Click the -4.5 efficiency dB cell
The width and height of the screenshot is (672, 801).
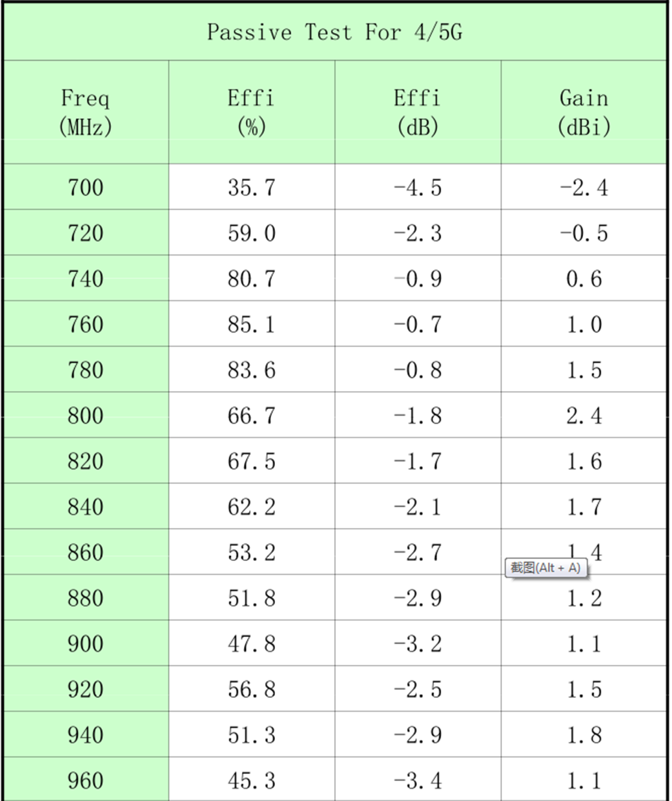pos(418,187)
